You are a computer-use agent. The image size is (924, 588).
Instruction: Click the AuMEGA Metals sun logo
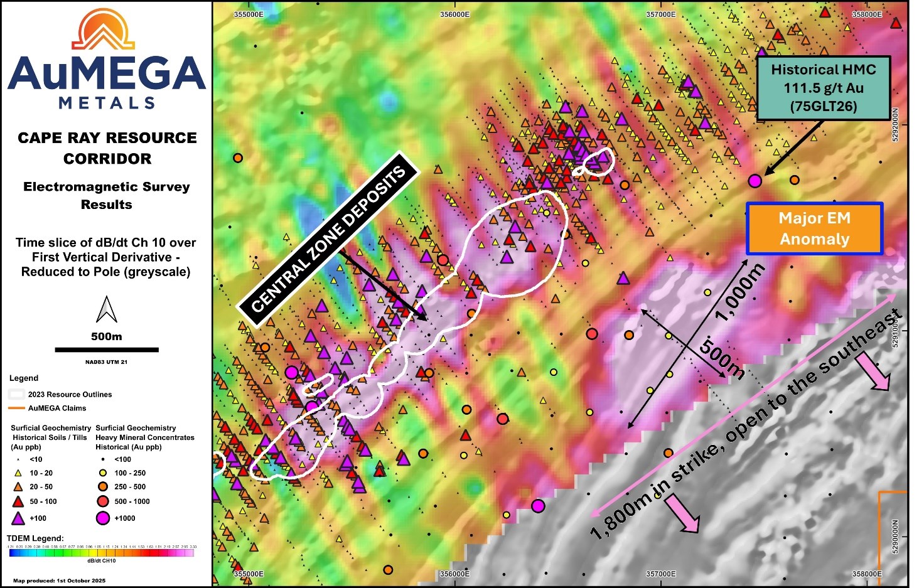click(x=102, y=30)
